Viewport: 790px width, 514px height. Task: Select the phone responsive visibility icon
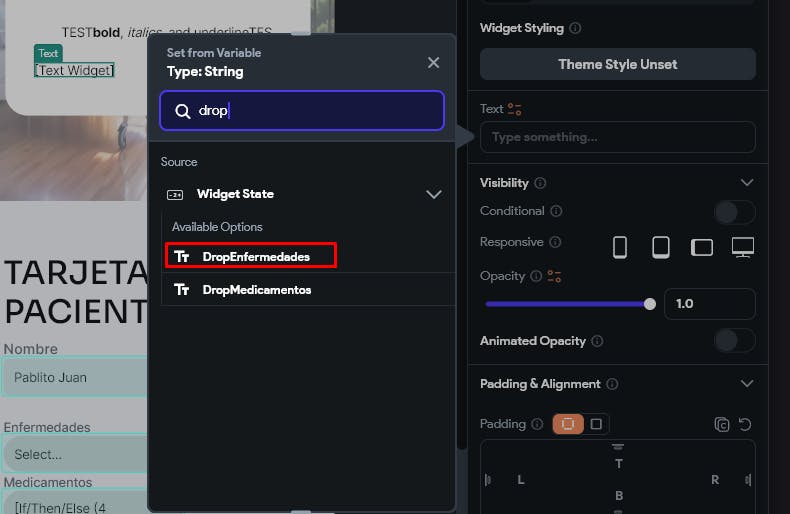(620, 246)
